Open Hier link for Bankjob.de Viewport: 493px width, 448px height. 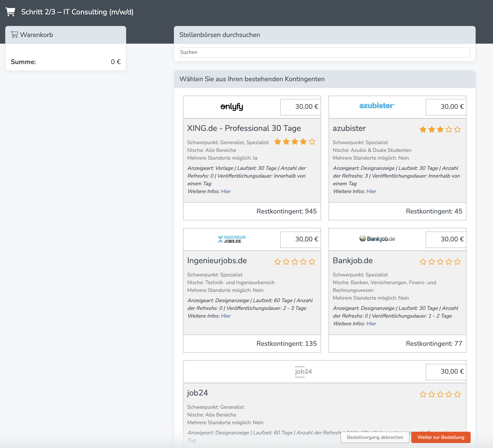(371, 323)
